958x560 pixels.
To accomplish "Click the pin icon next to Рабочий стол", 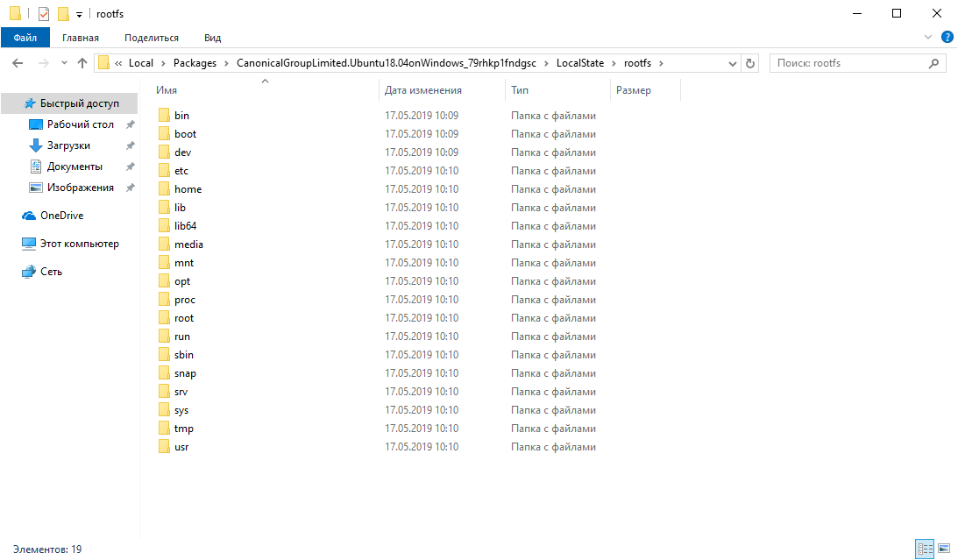I will (x=130, y=124).
